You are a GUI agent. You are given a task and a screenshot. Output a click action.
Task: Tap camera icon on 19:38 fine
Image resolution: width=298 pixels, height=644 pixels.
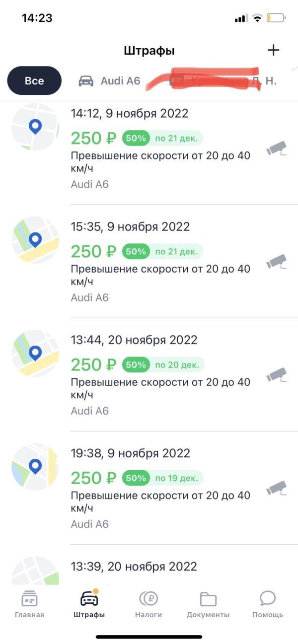click(x=277, y=488)
